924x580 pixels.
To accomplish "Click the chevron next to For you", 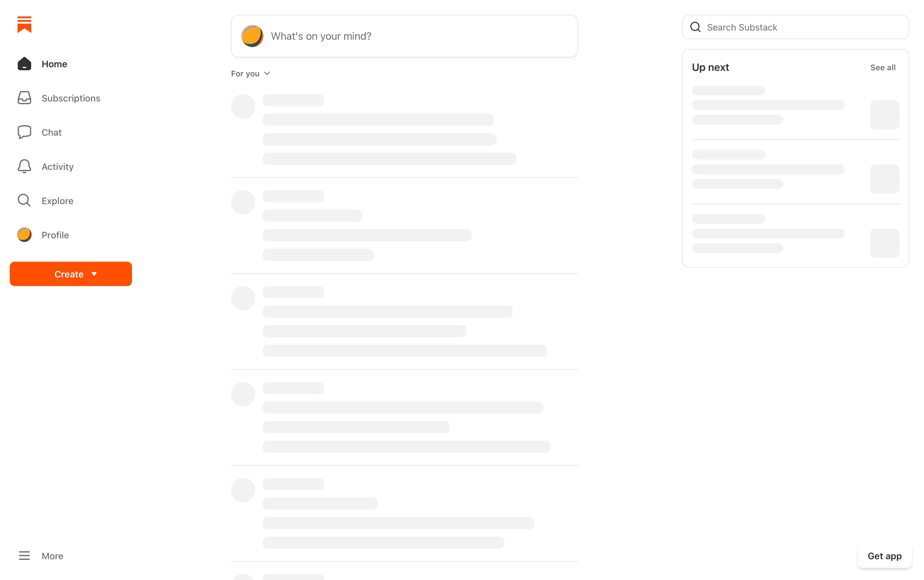I will tap(267, 74).
